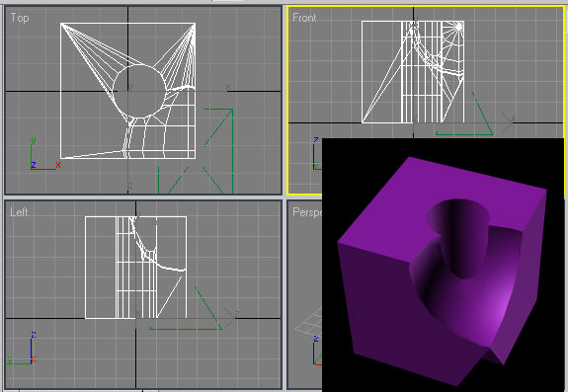Open the Perspective viewport label menu
The height and width of the screenshot is (392, 568).
[307, 212]
